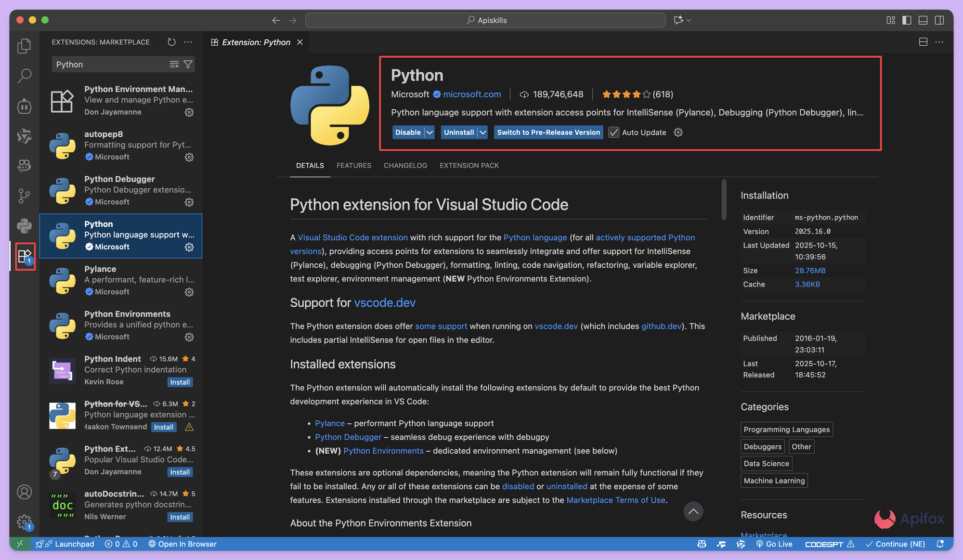Open the Search view icon

(x=24, y=76)
